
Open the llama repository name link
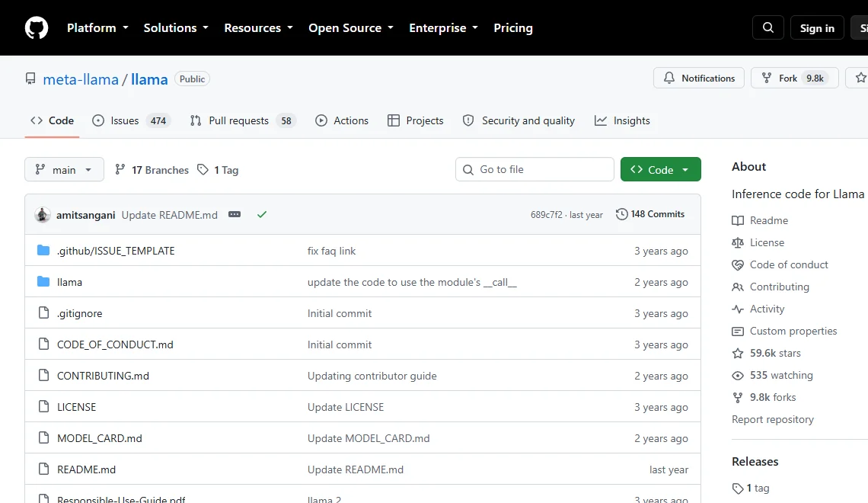click(x=149, y=79)
